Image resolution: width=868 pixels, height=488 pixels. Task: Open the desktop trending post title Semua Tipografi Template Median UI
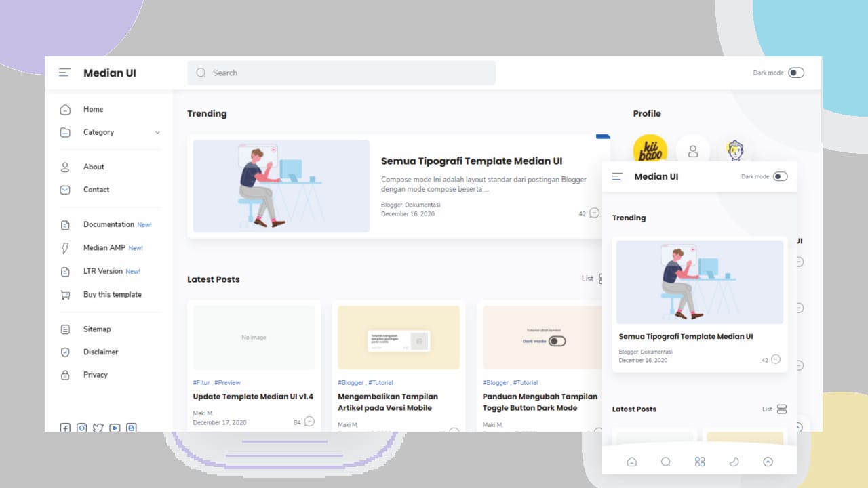point(471,161)
